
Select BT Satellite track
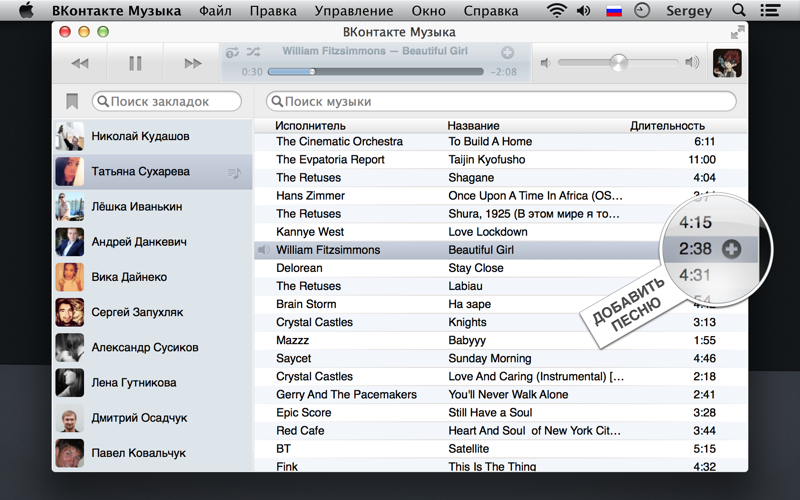(x=501, y=449)
